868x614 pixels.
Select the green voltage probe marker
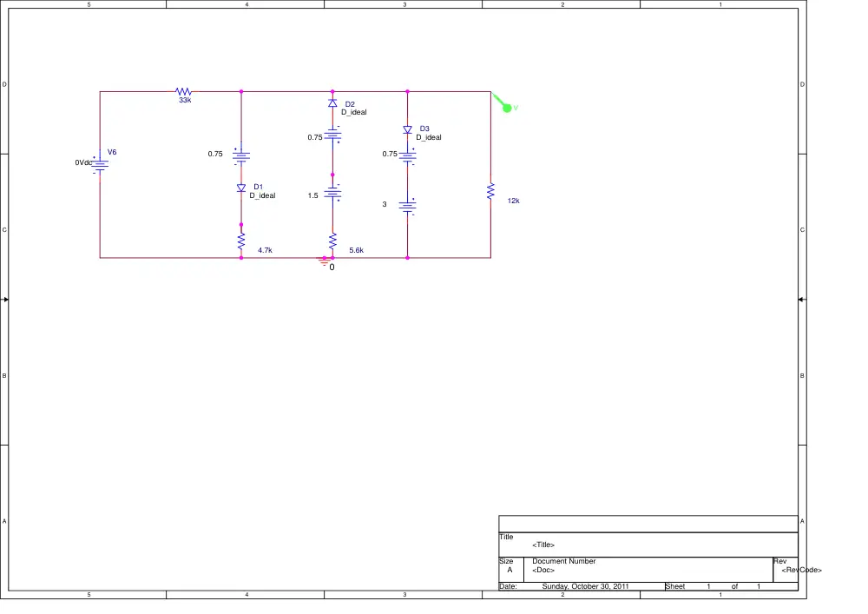coord(503,103)
